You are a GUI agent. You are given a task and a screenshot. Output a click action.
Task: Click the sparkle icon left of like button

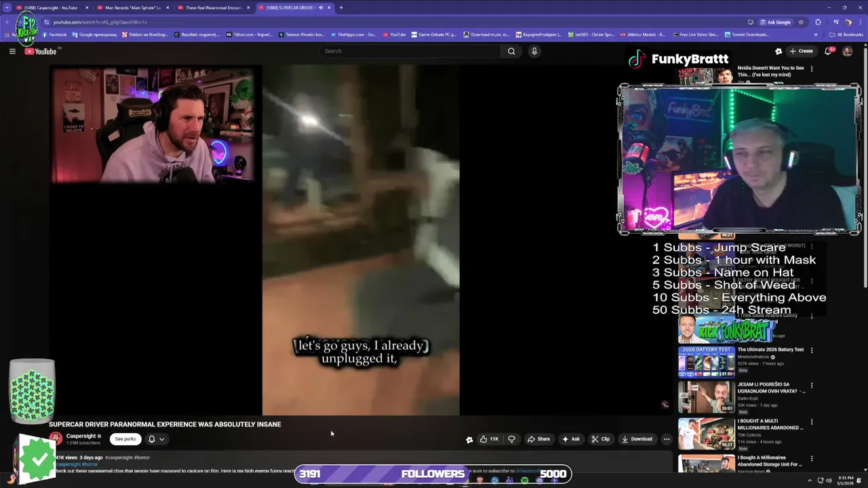[469, 439]
